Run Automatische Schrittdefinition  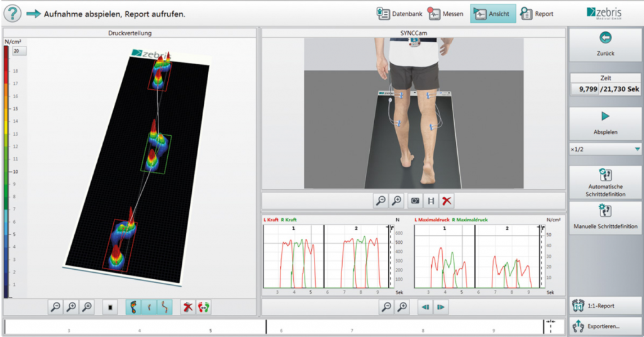606,182
